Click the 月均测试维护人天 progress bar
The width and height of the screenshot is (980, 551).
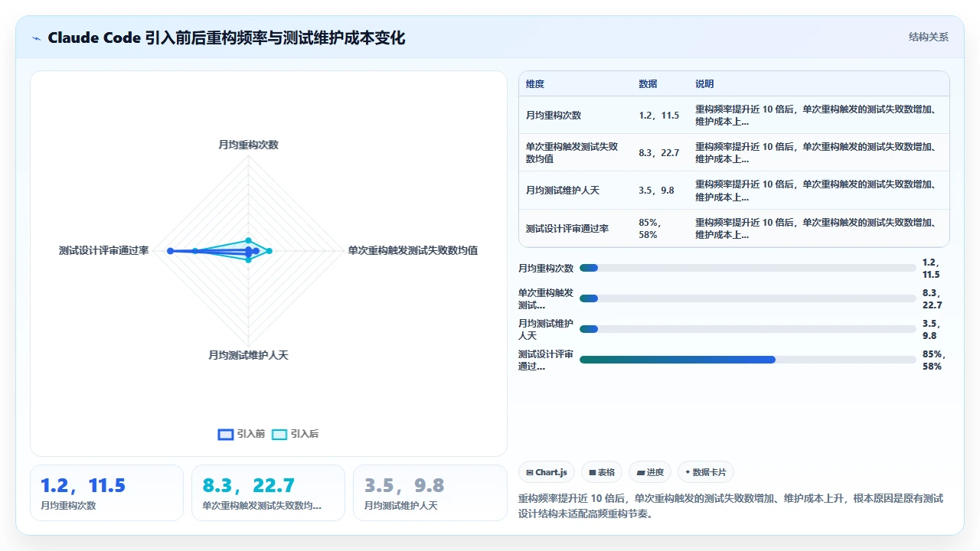[x=747, y=329]
